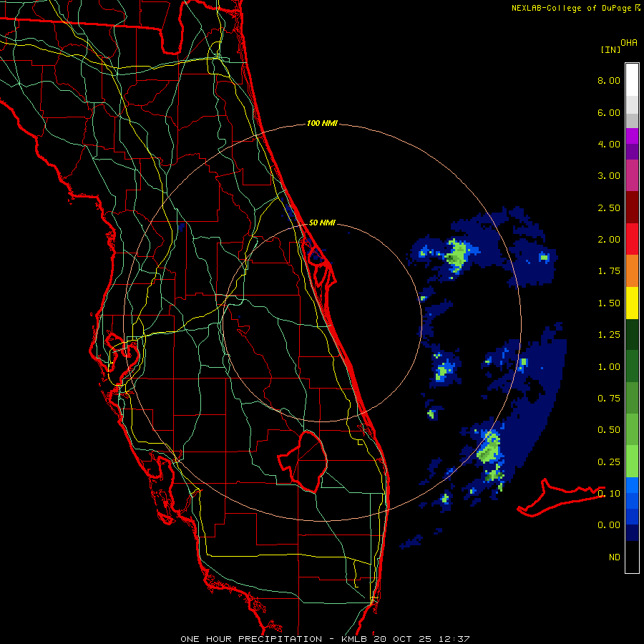Click the 1.25 legend value
Viewport: 644px width, 644px height.
pyautogui.click(x=609, y=335)
